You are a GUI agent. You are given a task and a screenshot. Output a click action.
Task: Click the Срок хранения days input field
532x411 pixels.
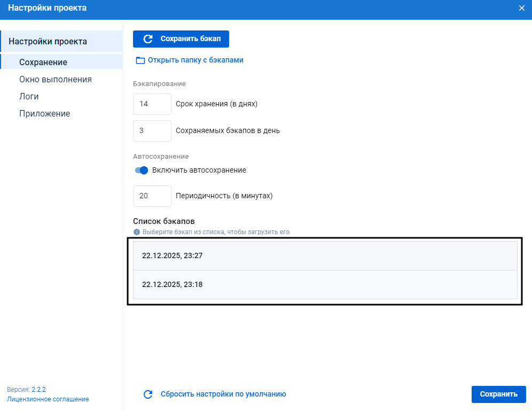(152, 104)
